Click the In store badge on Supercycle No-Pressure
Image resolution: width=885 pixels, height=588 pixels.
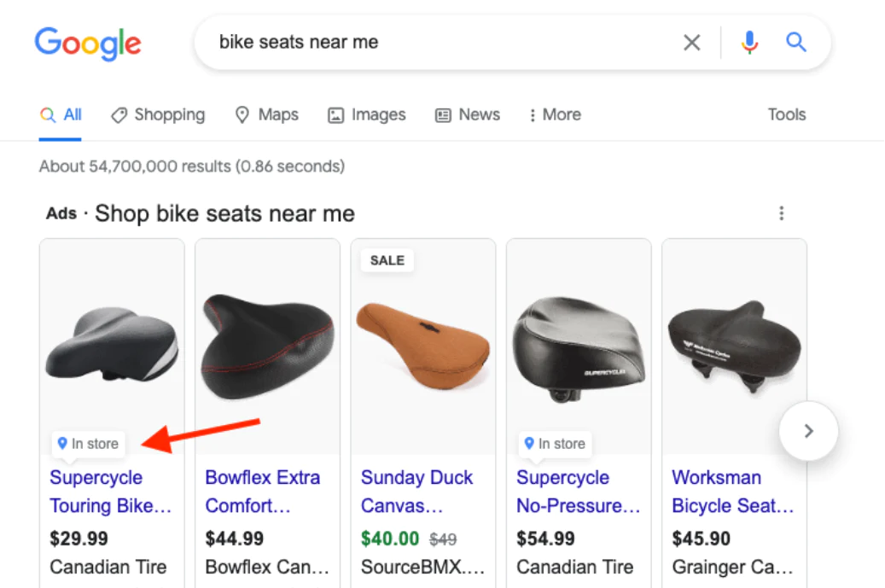(x=555, y=444)
